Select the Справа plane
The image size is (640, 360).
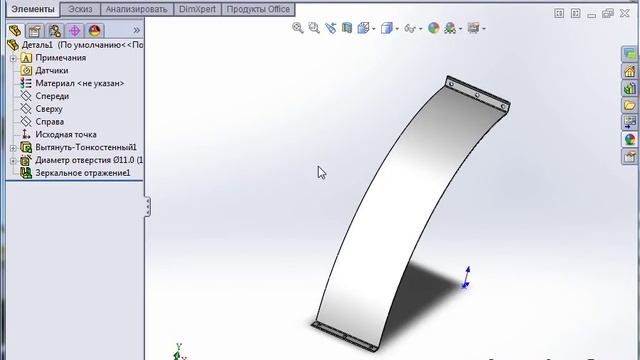pyautogui.click(x=49, y=122)
